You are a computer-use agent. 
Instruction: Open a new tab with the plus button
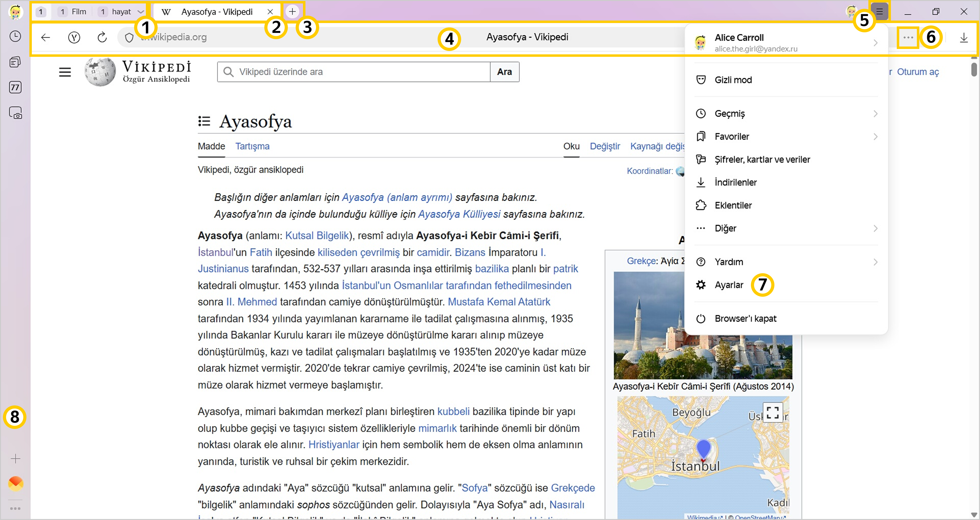click(292, 12)
